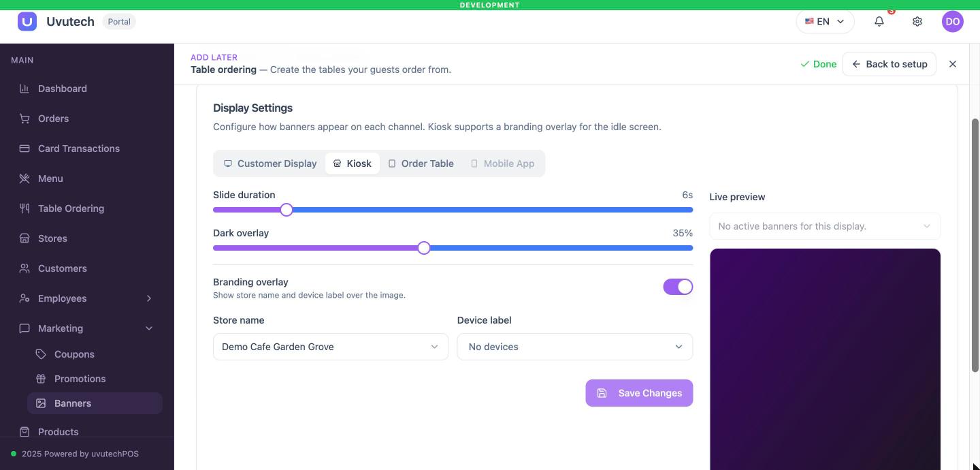This screenshot has height=470, width=980.
Task: Click '2025 Powered by uvutechPOS' footer
Action: click(x=80, y=454)
